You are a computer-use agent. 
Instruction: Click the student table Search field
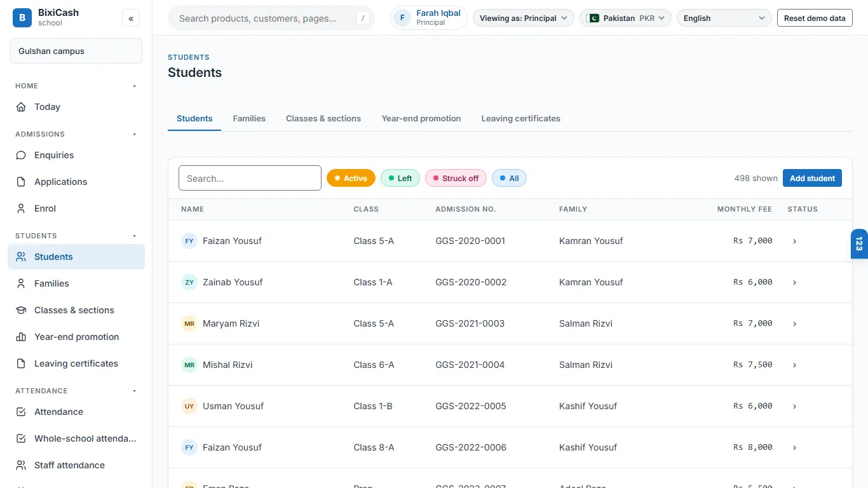pos(250,178)
